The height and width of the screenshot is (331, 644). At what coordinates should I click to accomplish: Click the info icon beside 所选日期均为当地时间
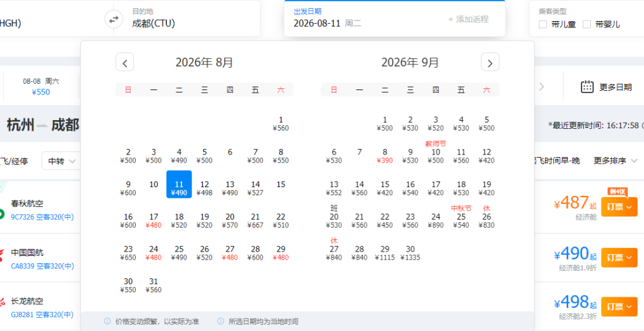click(x=220, y=321)
